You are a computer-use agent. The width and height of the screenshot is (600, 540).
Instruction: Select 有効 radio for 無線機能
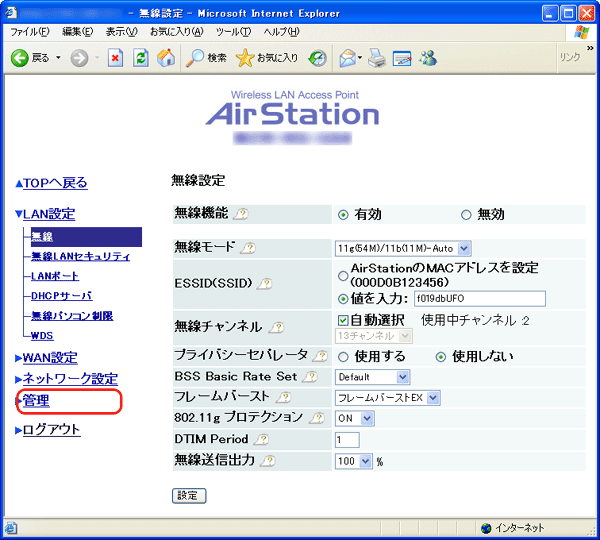pos(343,215)
